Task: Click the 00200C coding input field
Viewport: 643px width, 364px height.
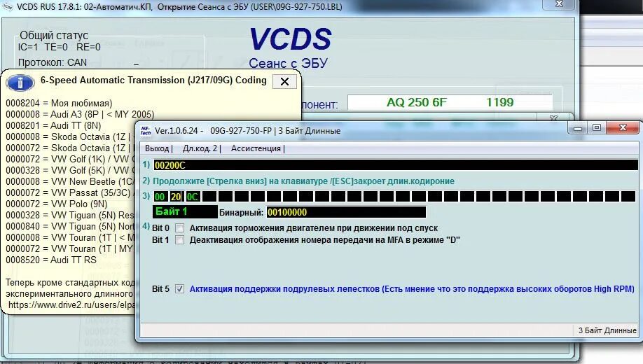Action: 396,165
